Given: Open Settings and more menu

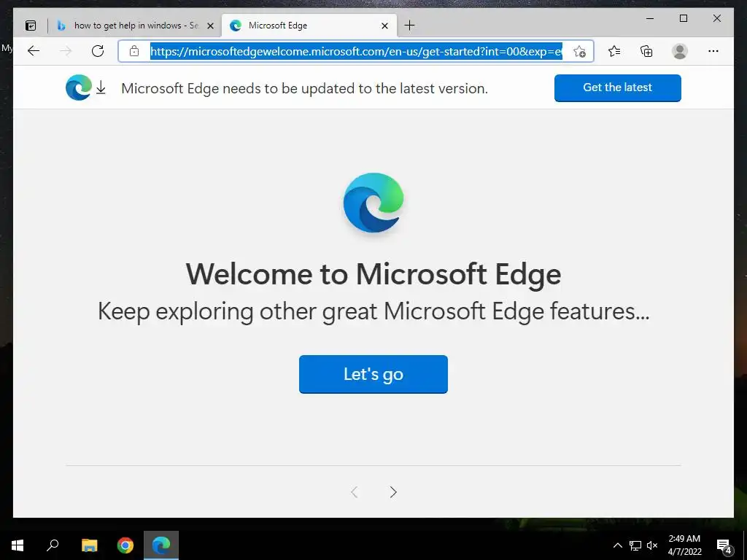Looking at the screenshot, I should click(x=713, y=51).
